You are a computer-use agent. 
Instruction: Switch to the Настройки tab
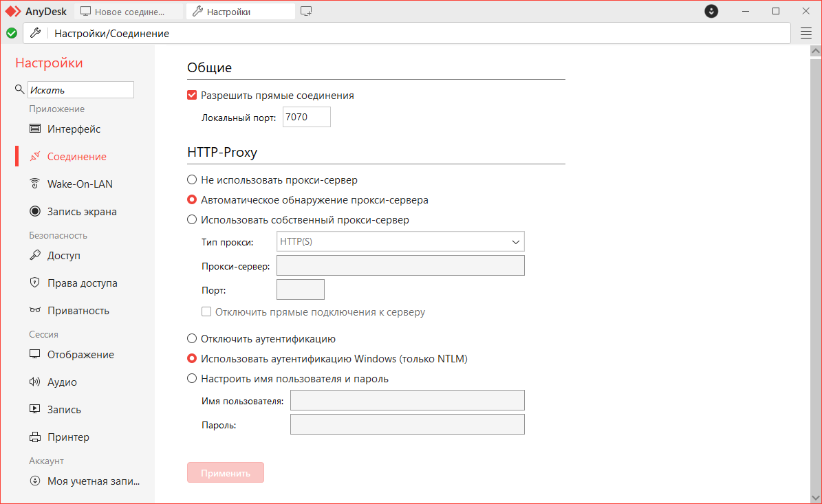pyautogui.click(x=240, y=11)
